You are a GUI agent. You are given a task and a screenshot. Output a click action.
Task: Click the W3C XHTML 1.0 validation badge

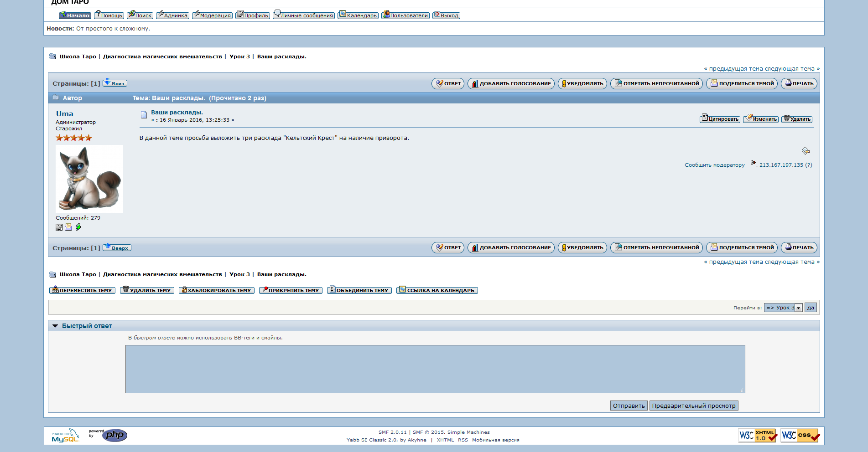[x=758, y=436]
